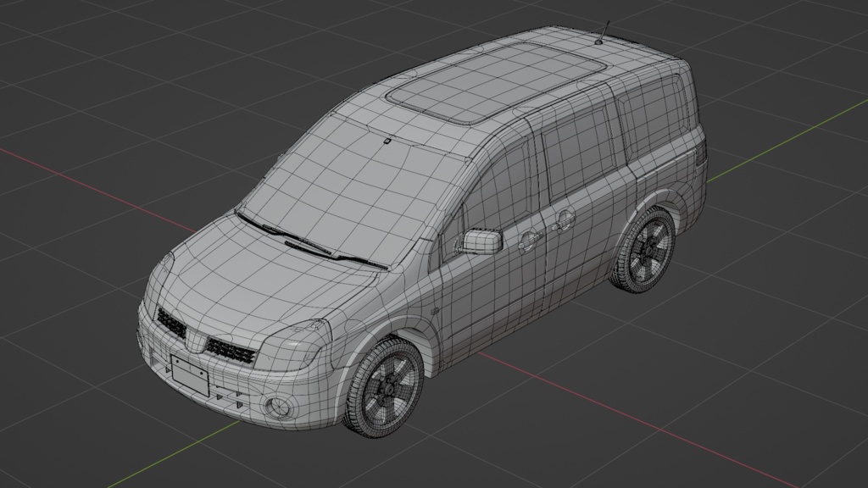Screen dimensions: 868x488
Task: Select the rear wheel of the car model
Action: [x=643, y=250]
